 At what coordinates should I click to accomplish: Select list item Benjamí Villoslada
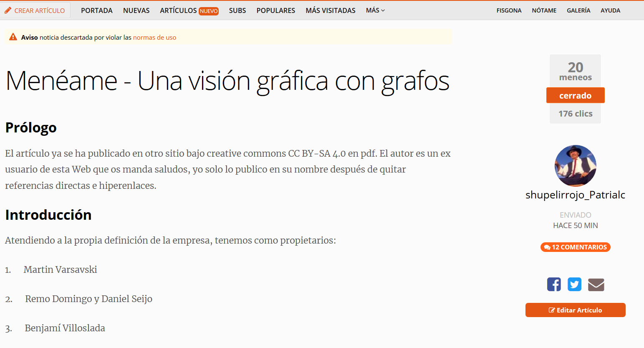(x=65, y=328)
